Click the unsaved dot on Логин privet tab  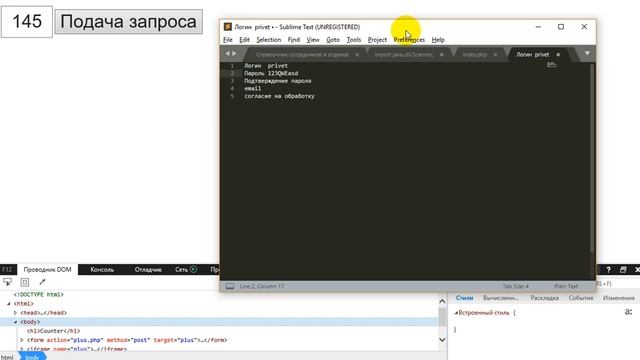tap(558, 54)
